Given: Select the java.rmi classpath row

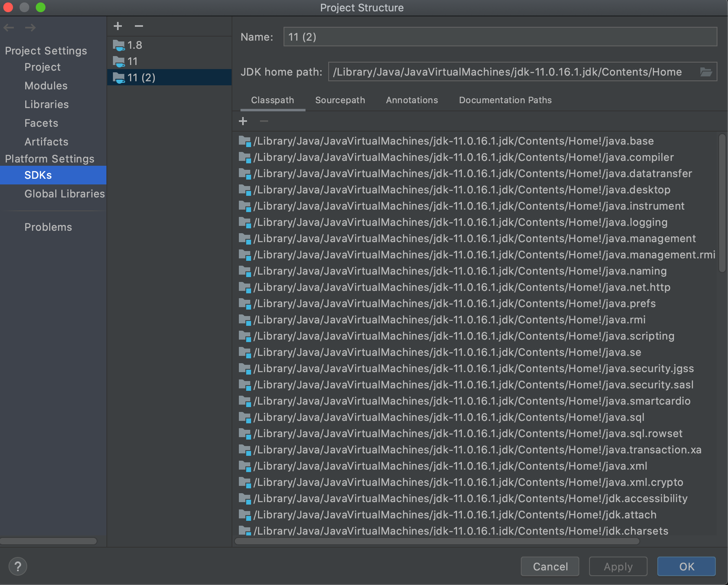Looking at the screenshot, I should click(476, 320).
